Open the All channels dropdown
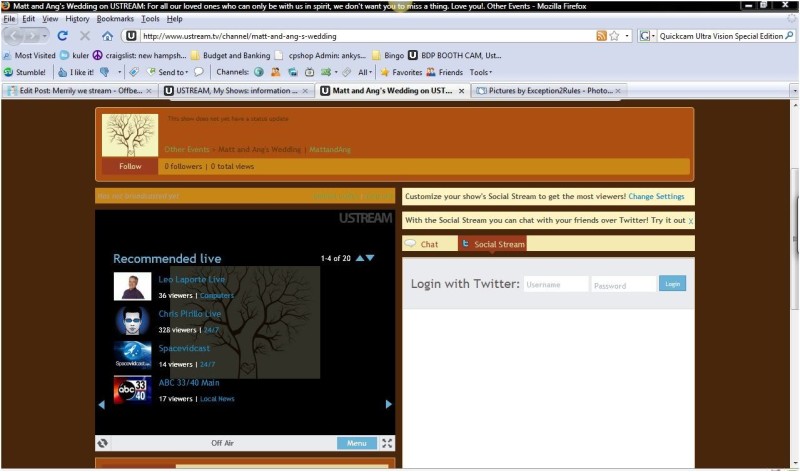This screenshot has width=800, height=472. (x=365, y=72)
